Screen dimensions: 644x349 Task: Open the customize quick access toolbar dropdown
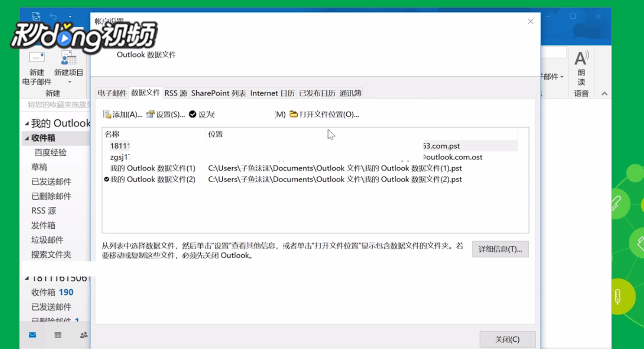[x=70, y=16]
